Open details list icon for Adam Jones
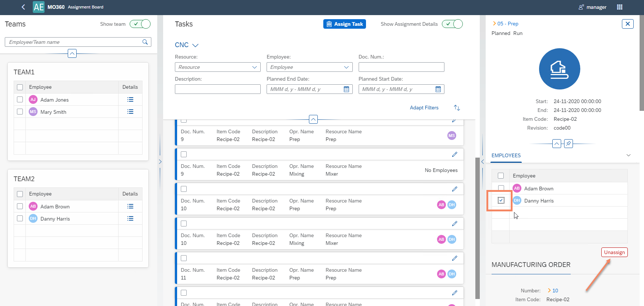This screenshot has width=644, height=306. click(x=130, y=100)
